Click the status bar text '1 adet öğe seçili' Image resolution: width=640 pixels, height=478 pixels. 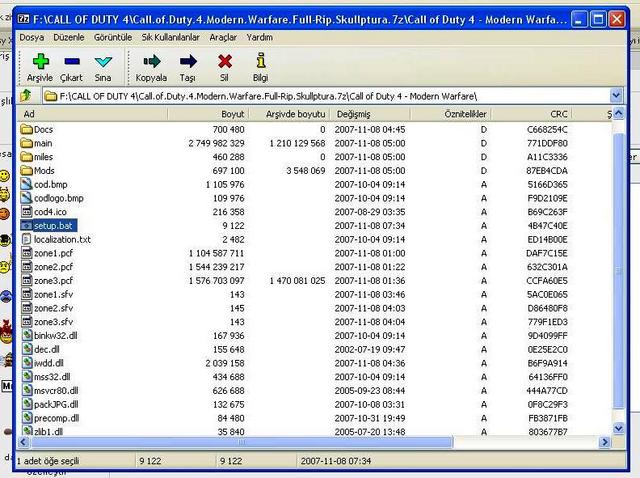pyautogui.click(x=48, y=461)
